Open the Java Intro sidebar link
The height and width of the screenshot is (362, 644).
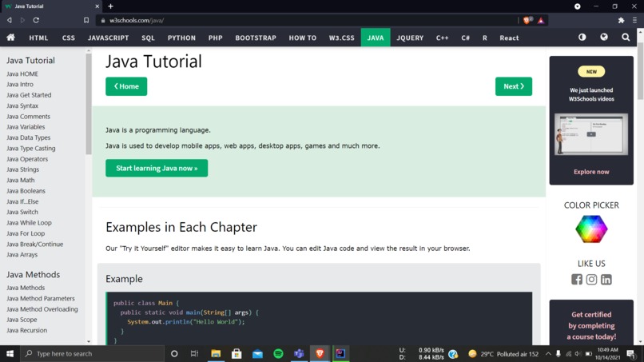pos(20,84)
